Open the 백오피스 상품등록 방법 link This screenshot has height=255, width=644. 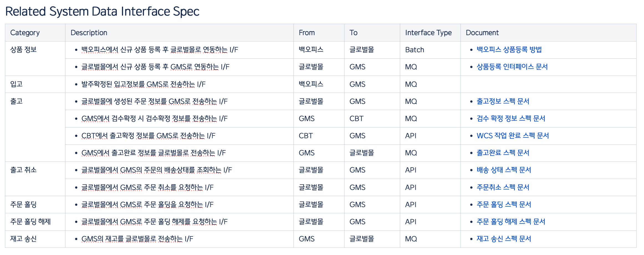tap(509, 50)
